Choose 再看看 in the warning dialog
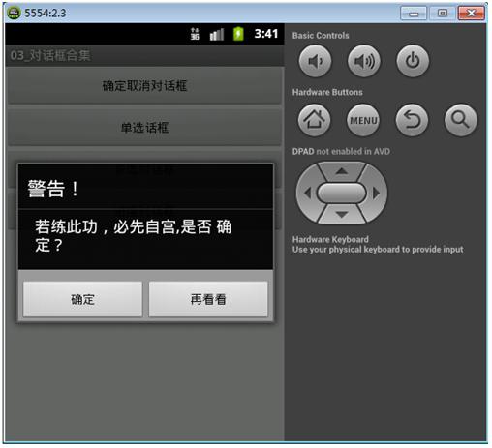Viewport: 492px width, 448px height. point(208,299)
